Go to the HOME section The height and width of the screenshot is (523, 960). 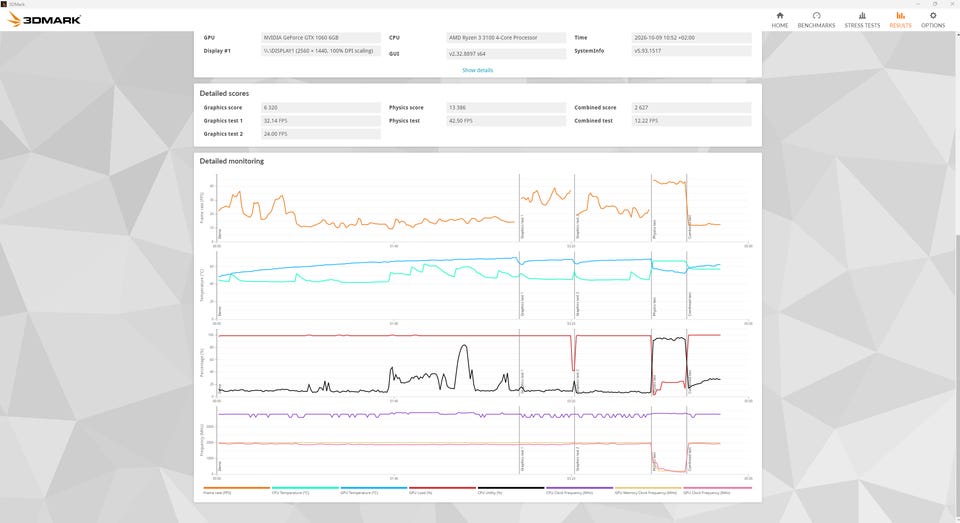click(x=779, y=20)
